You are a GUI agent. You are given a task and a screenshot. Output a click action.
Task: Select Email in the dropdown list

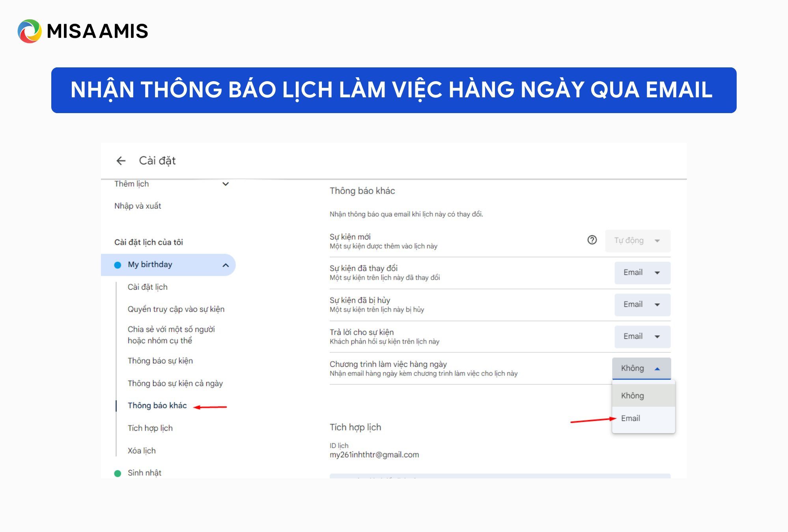644,419
